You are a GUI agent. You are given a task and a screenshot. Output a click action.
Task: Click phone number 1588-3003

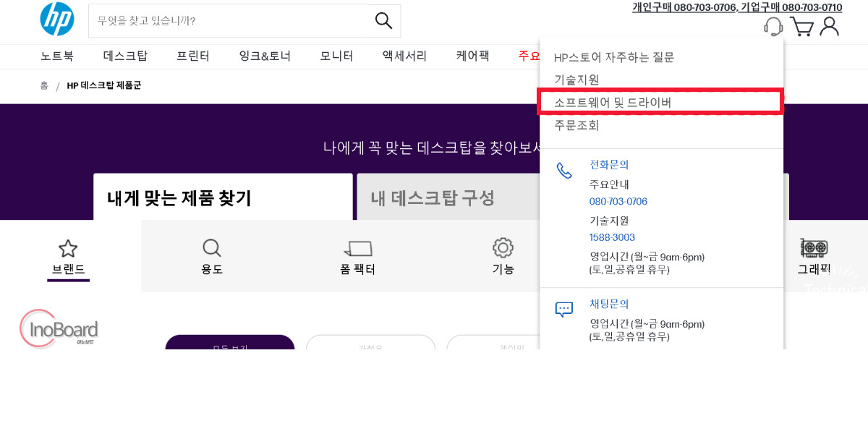[612, 237]
